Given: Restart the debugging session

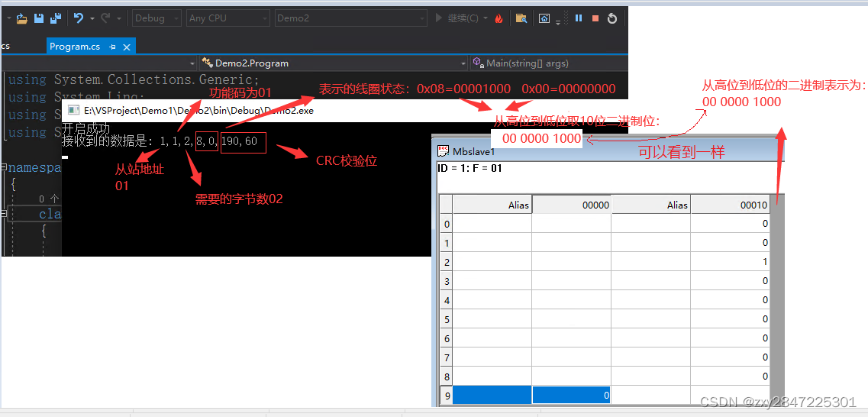Looking at the screenshot, I should pyautogui.click(x=611, y=18).
